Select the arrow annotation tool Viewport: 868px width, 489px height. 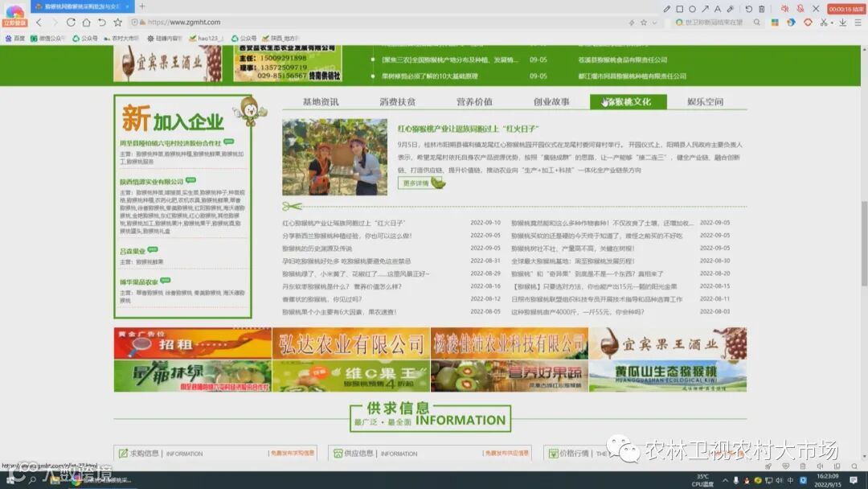[x=705, y=9]
